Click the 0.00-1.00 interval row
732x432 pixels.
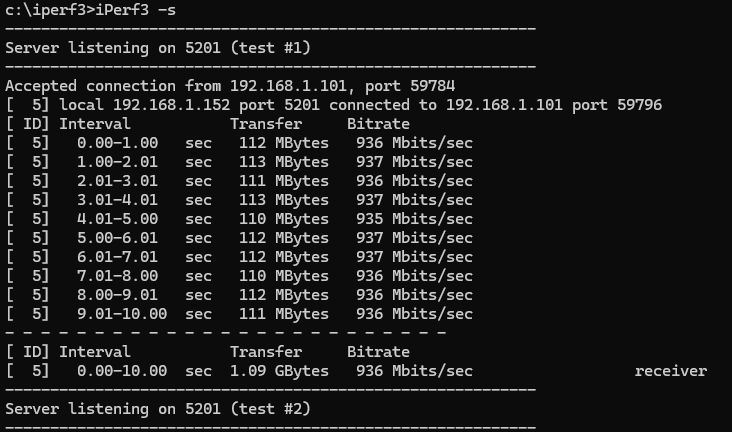click(239, 143)
